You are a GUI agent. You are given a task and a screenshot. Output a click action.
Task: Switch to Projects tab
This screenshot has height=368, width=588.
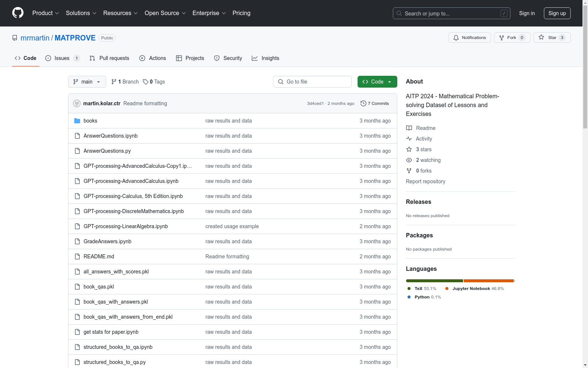click(x=190, y=58)
